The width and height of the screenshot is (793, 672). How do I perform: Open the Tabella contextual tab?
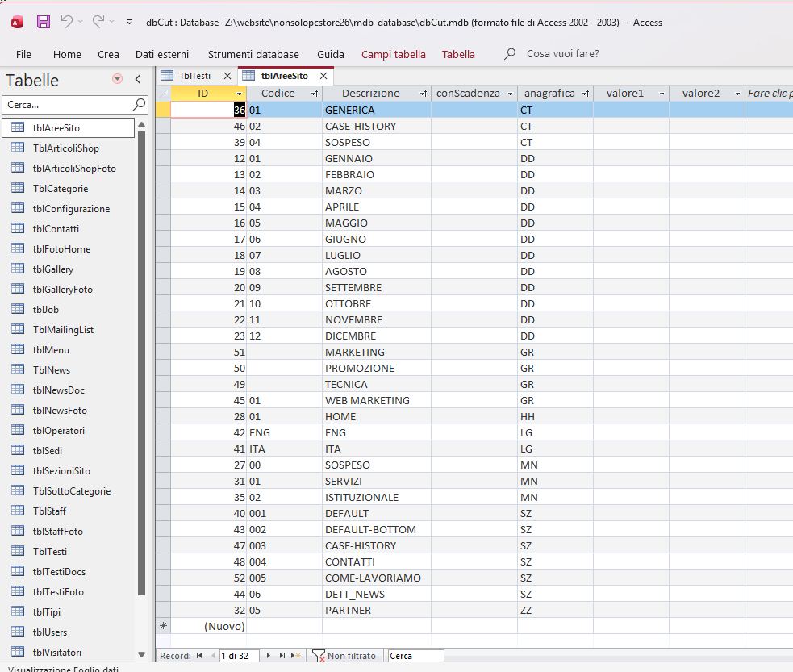458,54
